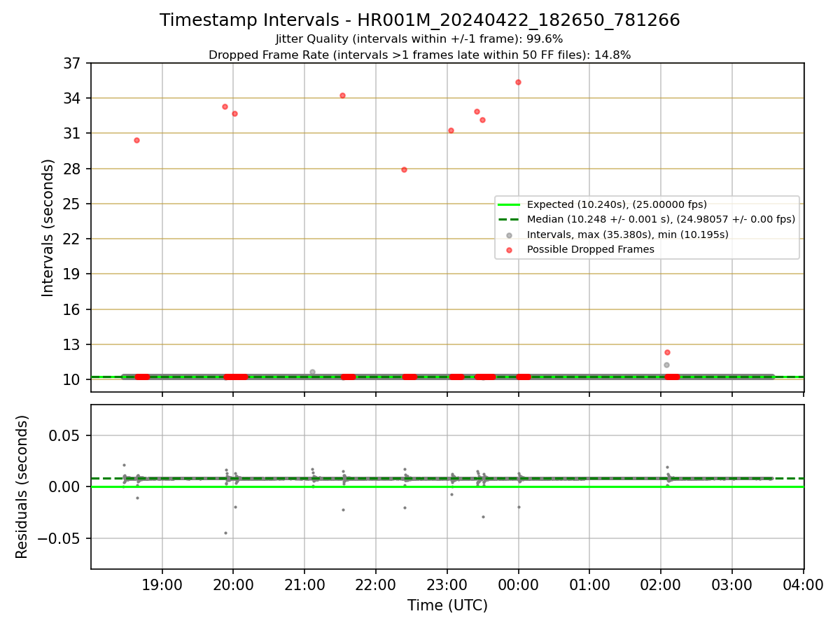Click x-axis tick label 20:00
This screenshot has height=630, width=840.
[233, 584]
